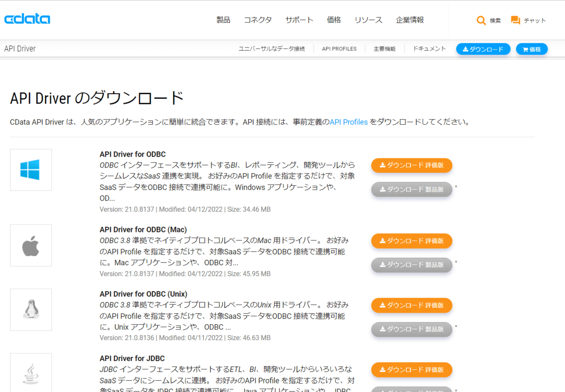Go to API PROFILES section
The image size is (565, 392).
click(339, 49)
